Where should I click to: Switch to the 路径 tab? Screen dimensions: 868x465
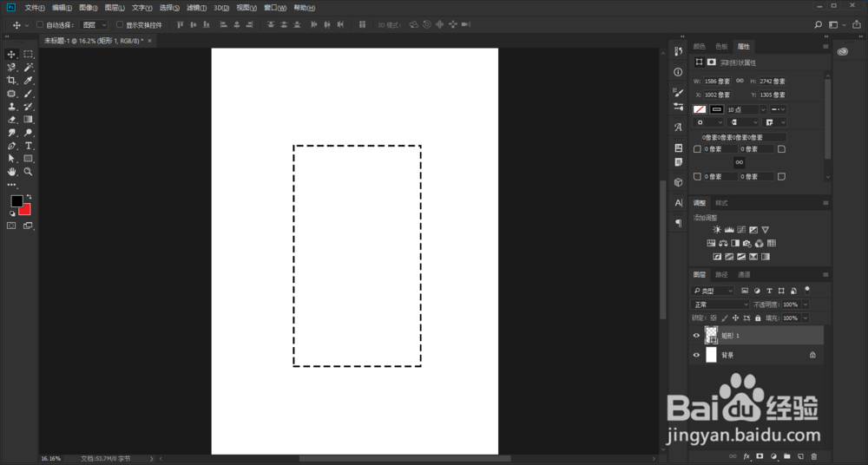pyautogui.click(x=722, y=274)
